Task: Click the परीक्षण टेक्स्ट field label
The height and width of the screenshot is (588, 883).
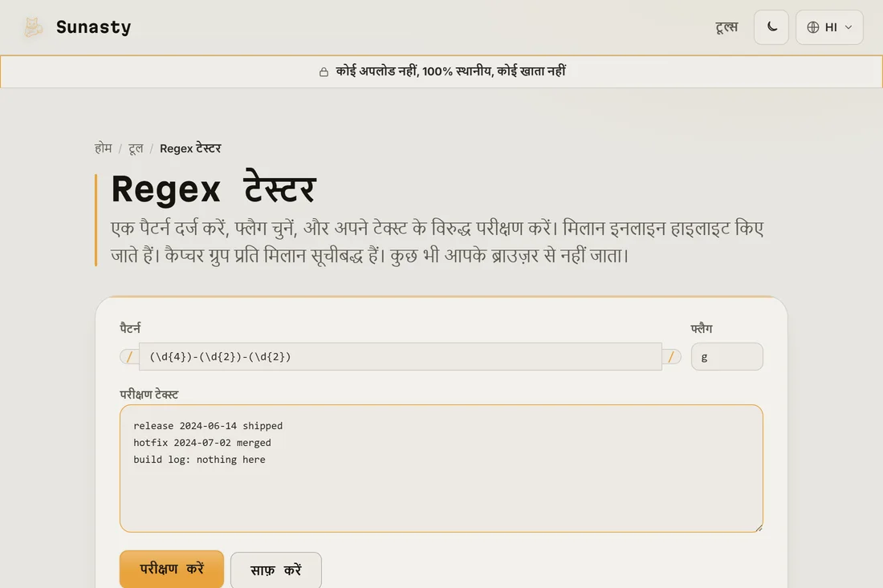Action: tap(149, 395)
